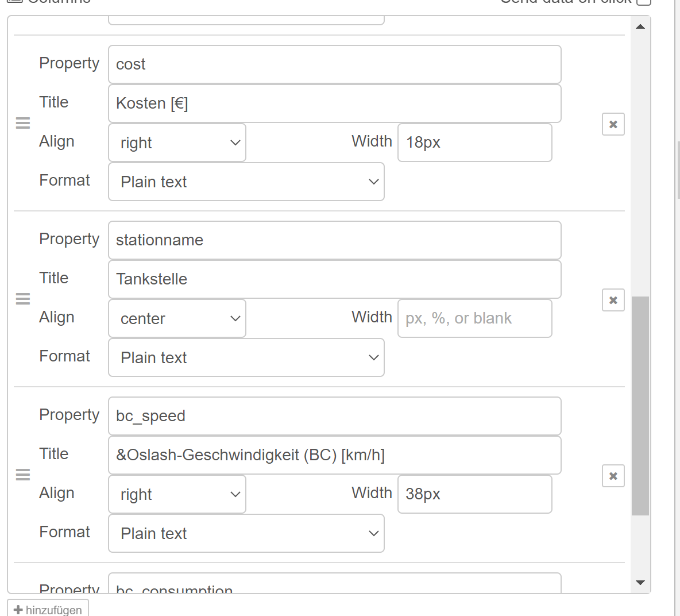Image resolution: width=680 pixels, height=616 pixels.
Task: Toggle the Send data on click checkbox
Action: coord(644,1)
